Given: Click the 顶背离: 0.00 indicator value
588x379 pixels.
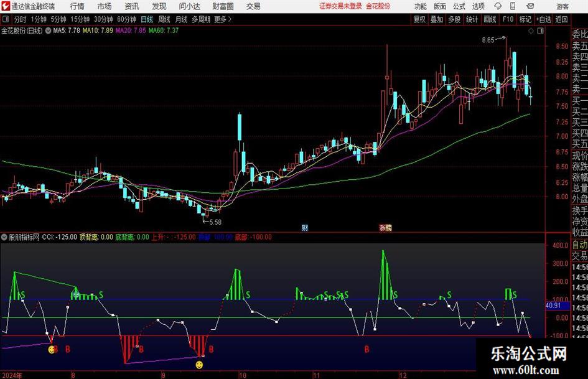Looking at the screenshot, I should pos(96,237).
